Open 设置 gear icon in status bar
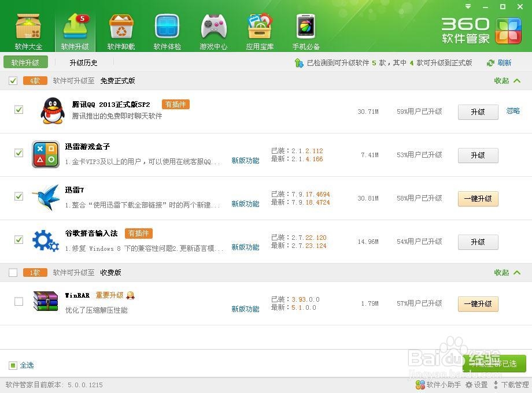532x393 pixels. tap(469, 385)
